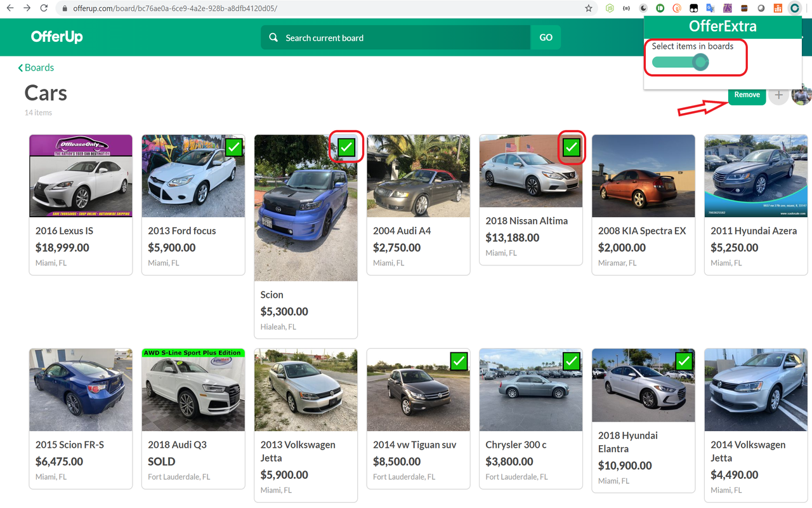The width and height of the screenshot is (812, 508).
Task: Open the black Tampermonkey extension icon
Action: [693, 8]
